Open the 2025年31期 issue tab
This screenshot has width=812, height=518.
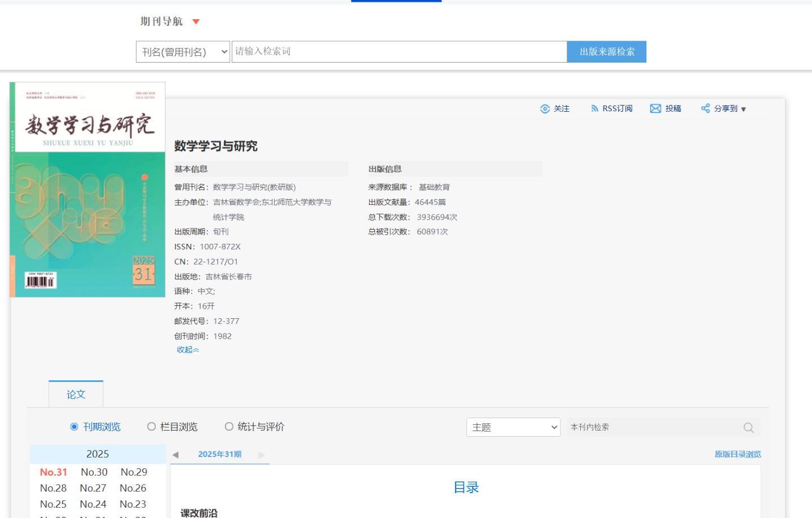[x=219, y=454]
